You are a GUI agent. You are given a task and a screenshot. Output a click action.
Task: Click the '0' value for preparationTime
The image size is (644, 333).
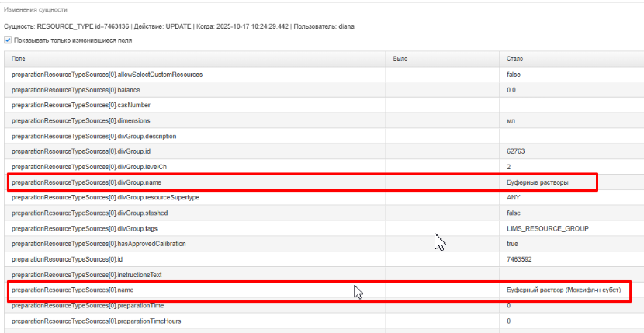tap(509, 306)
